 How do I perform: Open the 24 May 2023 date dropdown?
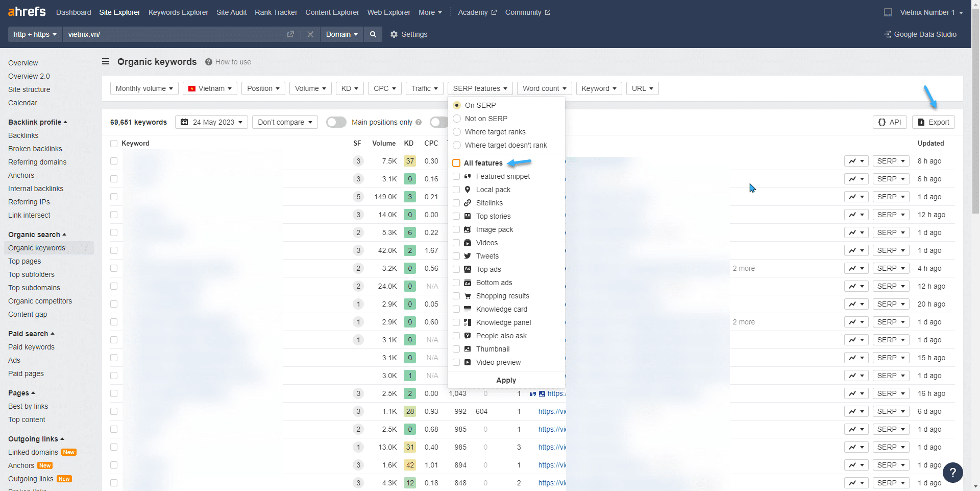click(212, 122)
